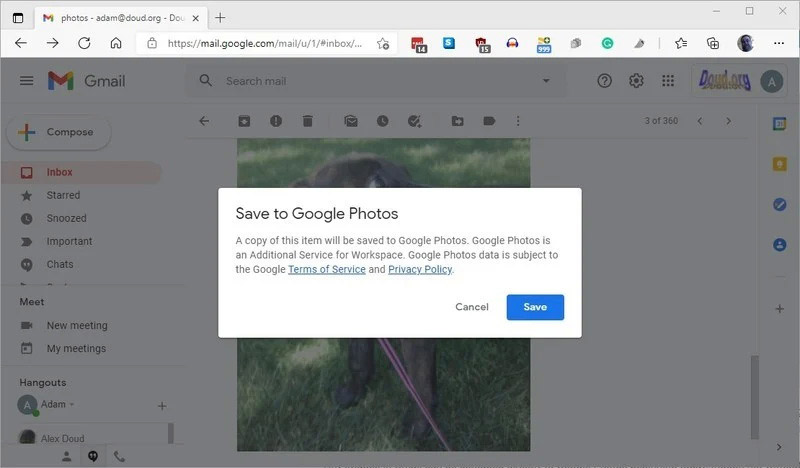Click the browser back button
The width and height of the screenshot is (800, 468).
[x=21, y=43]
